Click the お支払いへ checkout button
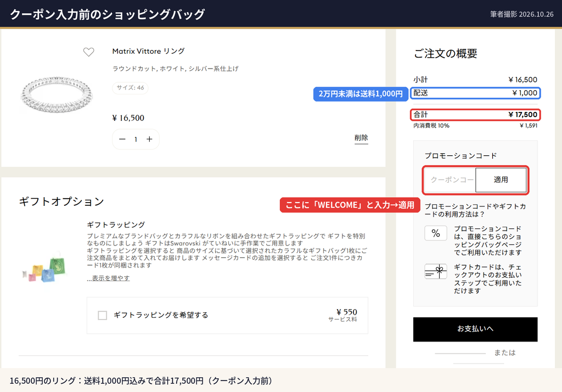Image resolution: width=562 pixels, height=392 pixels. (475, 329)
